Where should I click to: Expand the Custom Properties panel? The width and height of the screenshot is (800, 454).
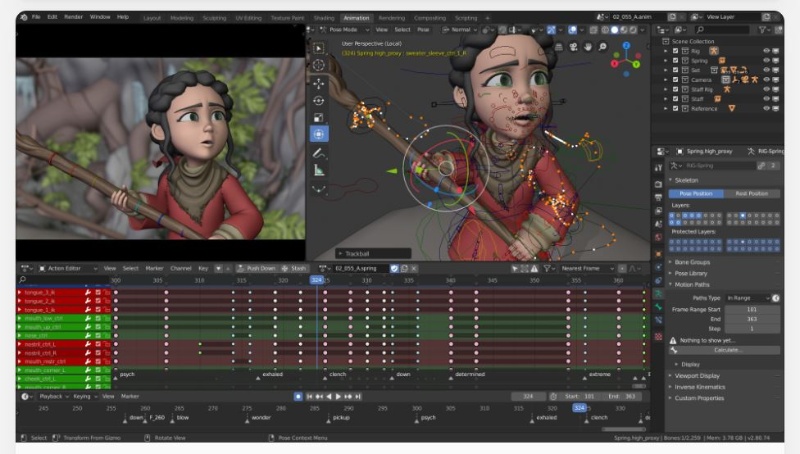click(698, 398)
